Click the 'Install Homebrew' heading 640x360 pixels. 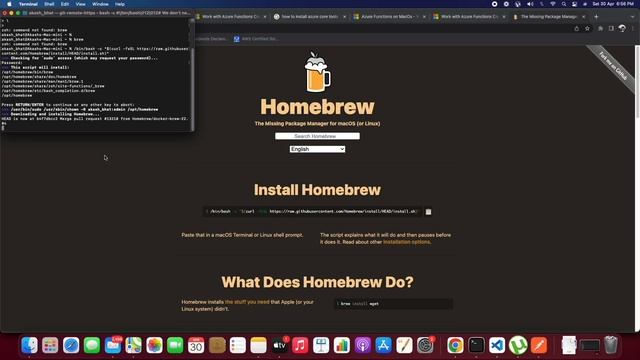pyautogui.click(x=317, y=190)
